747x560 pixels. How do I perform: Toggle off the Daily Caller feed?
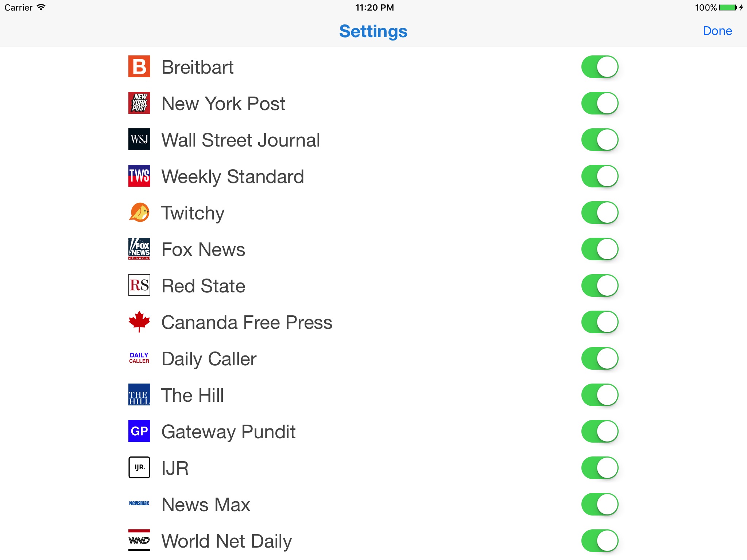pos(600,358)
